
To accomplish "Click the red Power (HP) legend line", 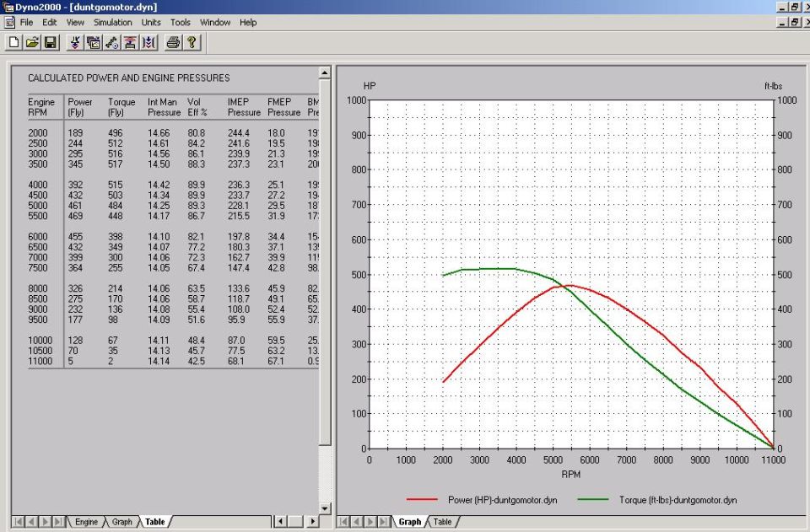I will (422, 499).
